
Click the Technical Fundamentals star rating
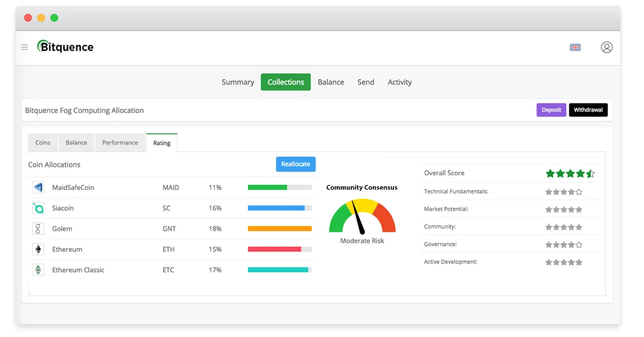pos(564,192)
